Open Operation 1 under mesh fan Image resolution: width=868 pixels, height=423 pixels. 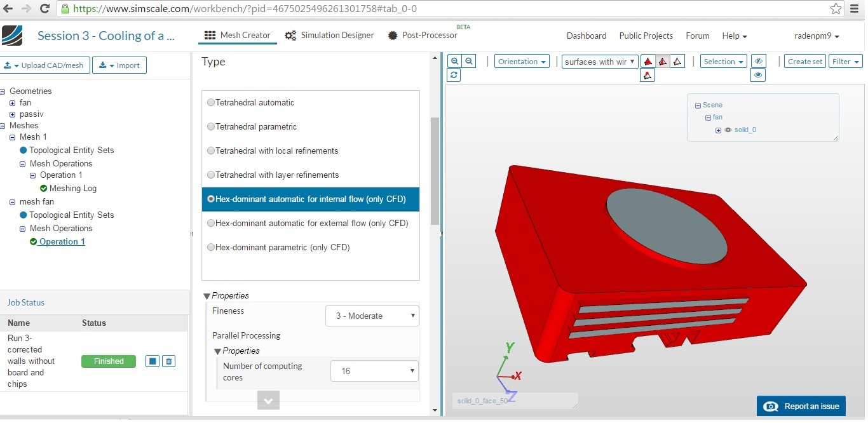(x=62, y=241)
